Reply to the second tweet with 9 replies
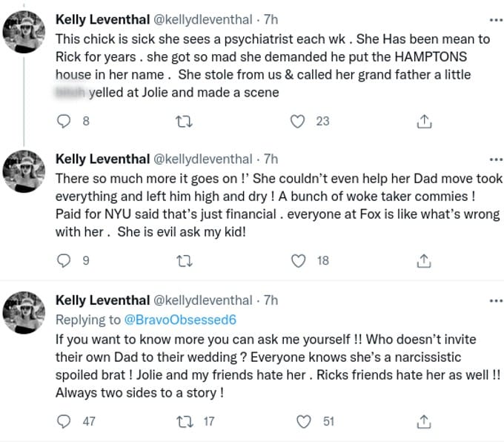 tap(64, 260)
